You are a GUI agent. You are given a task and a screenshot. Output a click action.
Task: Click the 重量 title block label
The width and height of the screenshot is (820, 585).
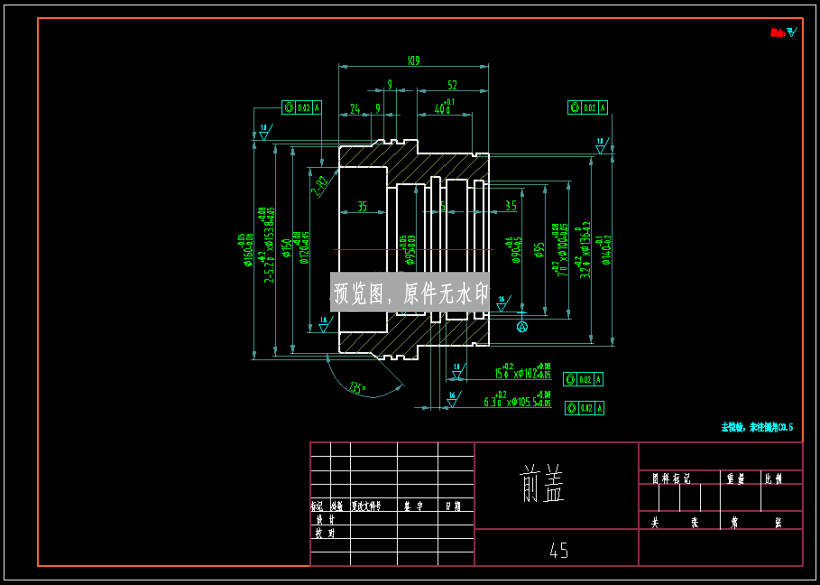point(735,478)
